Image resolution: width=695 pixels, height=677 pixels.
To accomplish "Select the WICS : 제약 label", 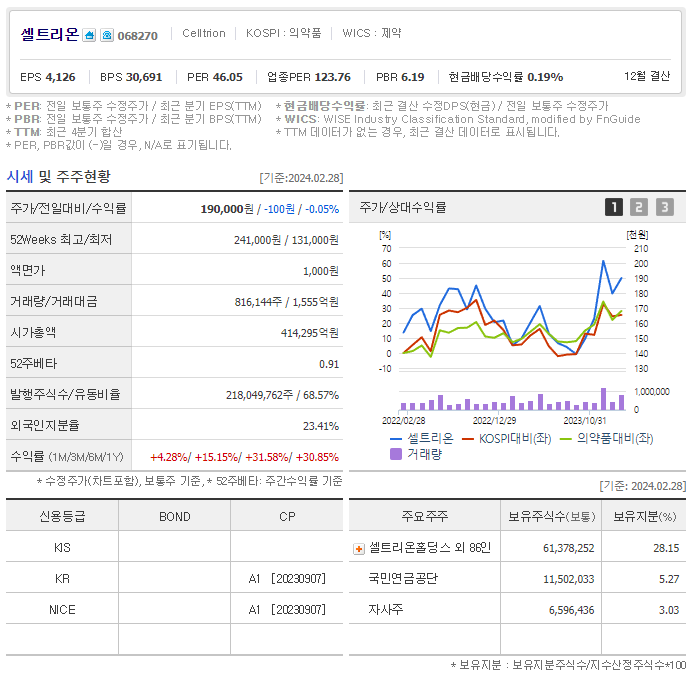I will pos(372,33).
